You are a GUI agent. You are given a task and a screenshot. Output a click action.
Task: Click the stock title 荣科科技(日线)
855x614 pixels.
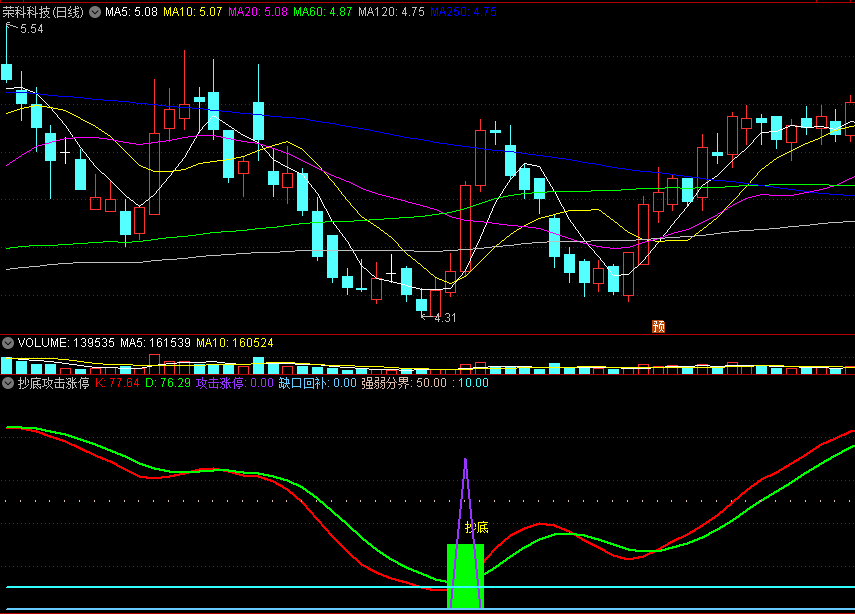coord(43,12)
